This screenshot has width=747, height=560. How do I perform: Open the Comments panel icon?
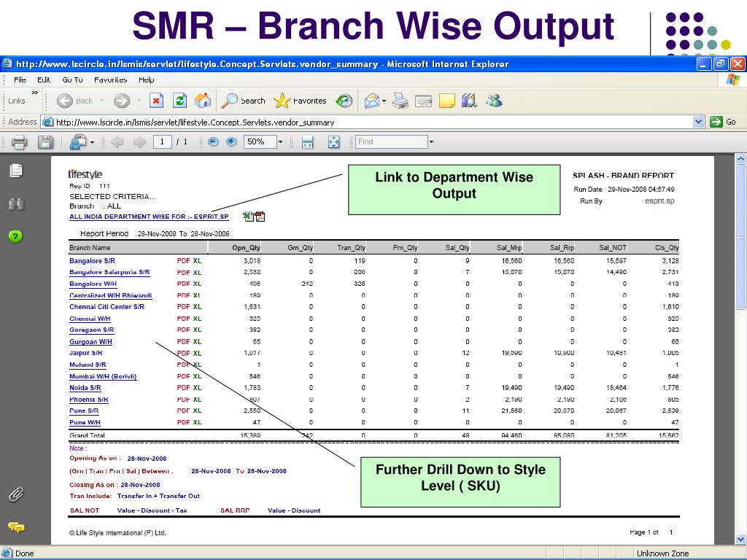(16, 527)
